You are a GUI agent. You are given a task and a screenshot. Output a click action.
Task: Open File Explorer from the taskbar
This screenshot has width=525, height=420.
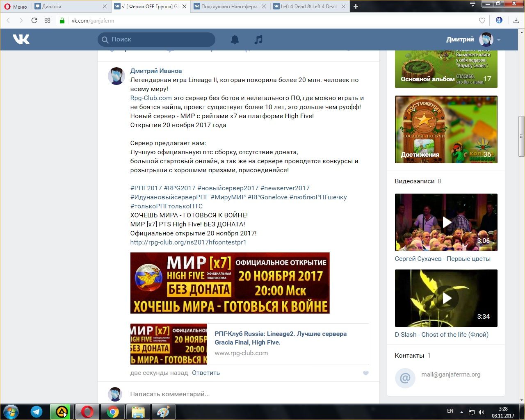pyautogui.click(x=138, y=412)
